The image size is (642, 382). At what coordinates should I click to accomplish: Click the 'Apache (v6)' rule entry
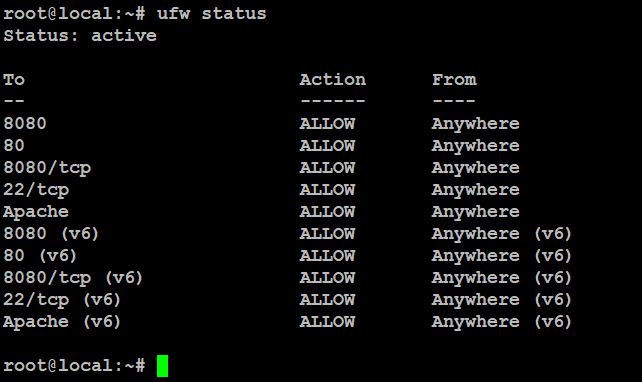[x=62, y=322]
